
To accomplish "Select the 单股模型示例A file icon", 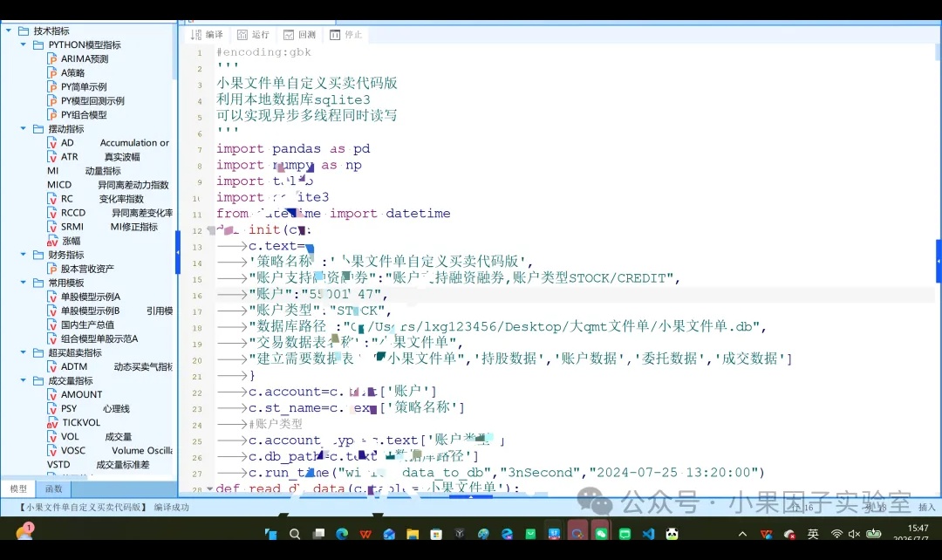I will (x=53, y=297).
